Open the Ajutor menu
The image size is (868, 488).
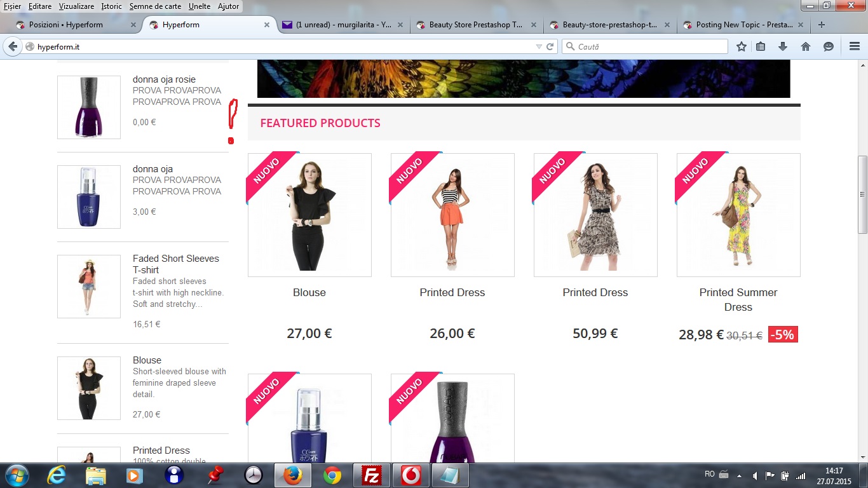[x=228, y=6]
